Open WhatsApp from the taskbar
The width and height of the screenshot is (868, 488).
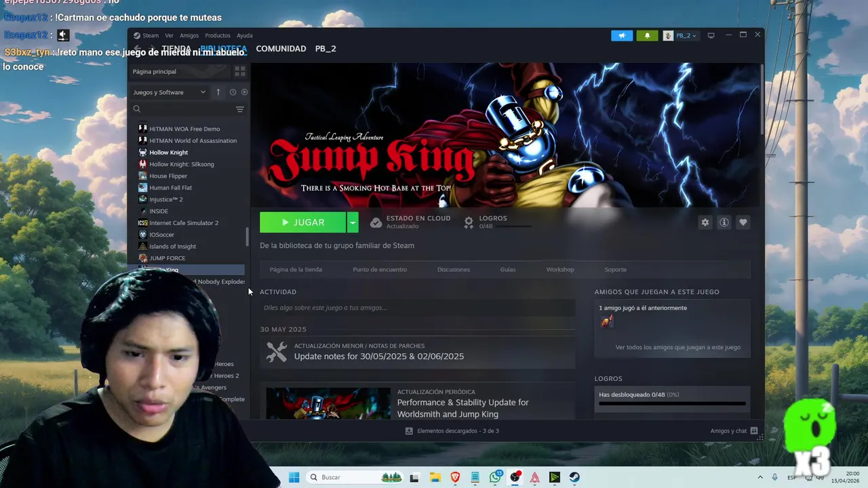(496, 477)
